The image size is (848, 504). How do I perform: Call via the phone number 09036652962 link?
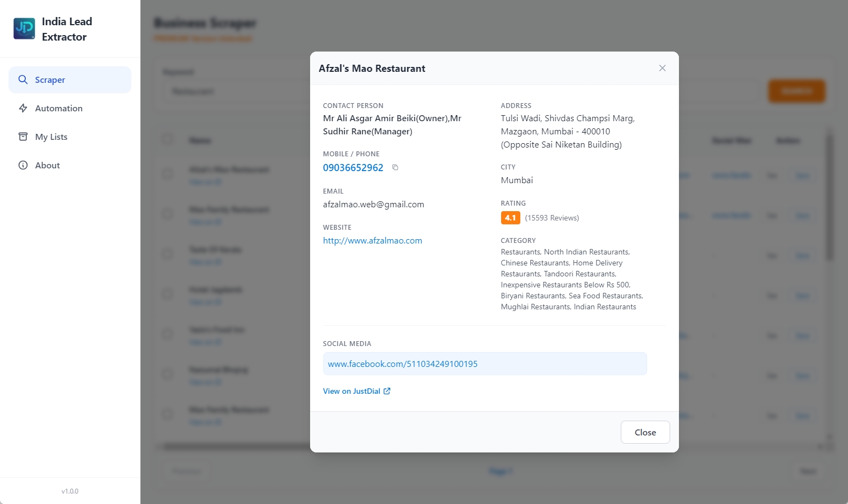[353, 167]
